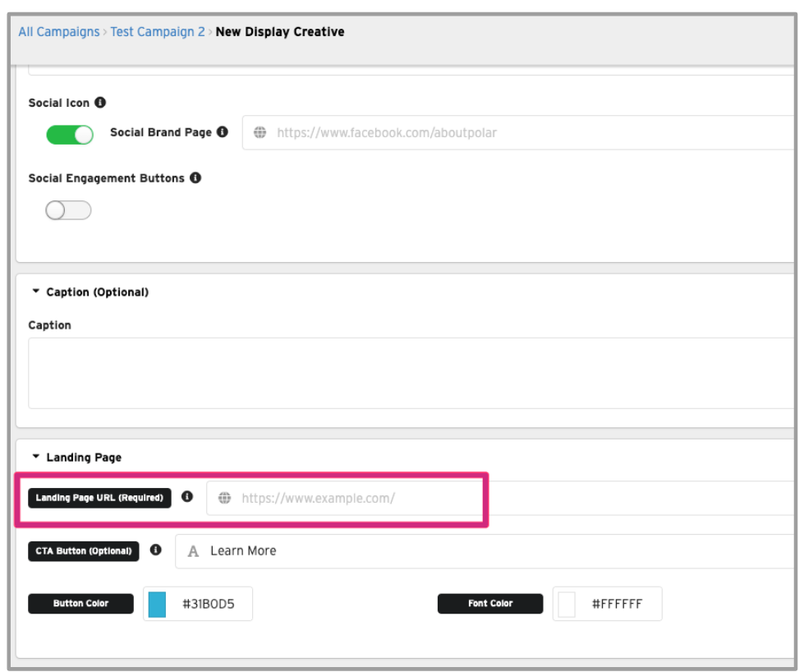Viewport: 804px width, 672px height.
Task: Click info icon beside Social Brand Page
Action: point(223,132)
